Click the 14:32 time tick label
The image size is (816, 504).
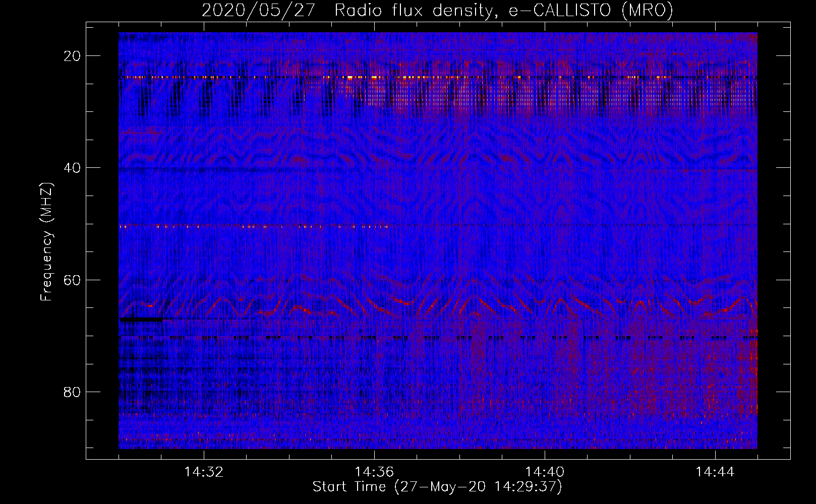click(x=204, y=472)
